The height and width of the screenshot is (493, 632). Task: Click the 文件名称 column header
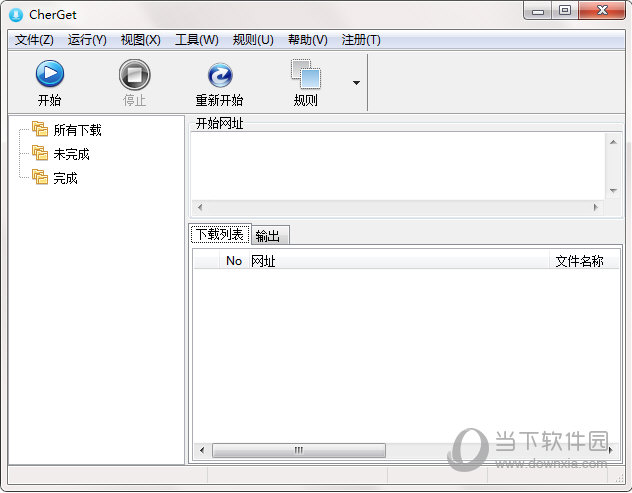(x=584, y=261)
